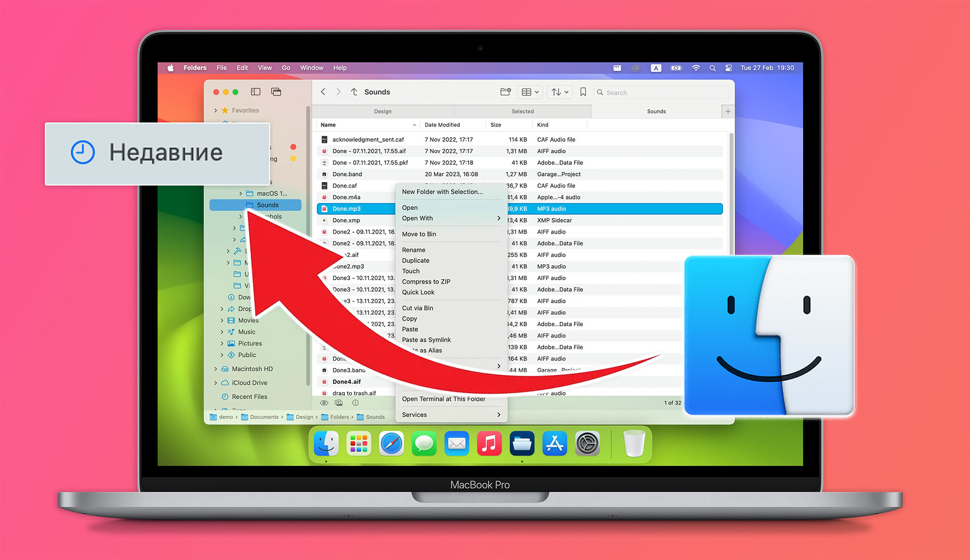The image size is (970, 560).
Task: Click 'New Folder with Selection...' button
Action: pos(443,192)
